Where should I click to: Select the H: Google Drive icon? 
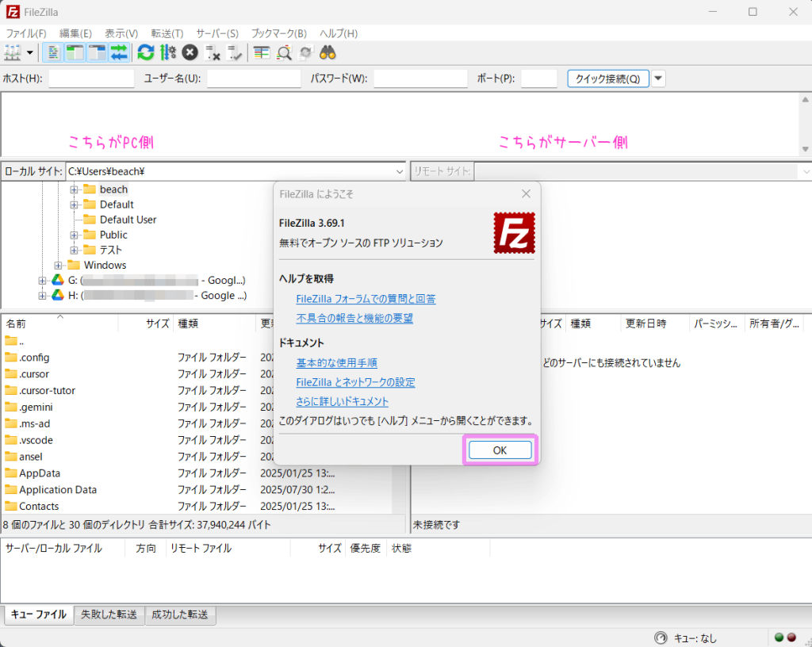pos(57,295)
